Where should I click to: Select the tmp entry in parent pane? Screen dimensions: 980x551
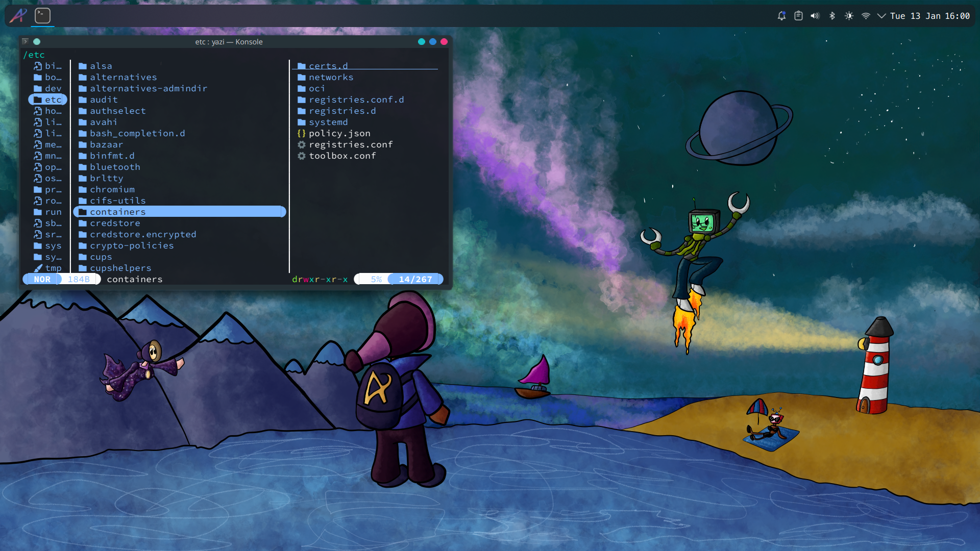pos(53,268)
